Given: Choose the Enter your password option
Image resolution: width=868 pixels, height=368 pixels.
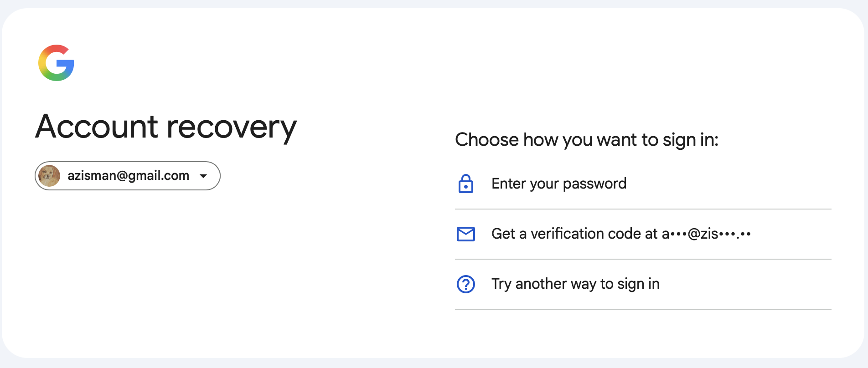Looking at the screenshot, I should pyautogui.click(x=559, y=184).
